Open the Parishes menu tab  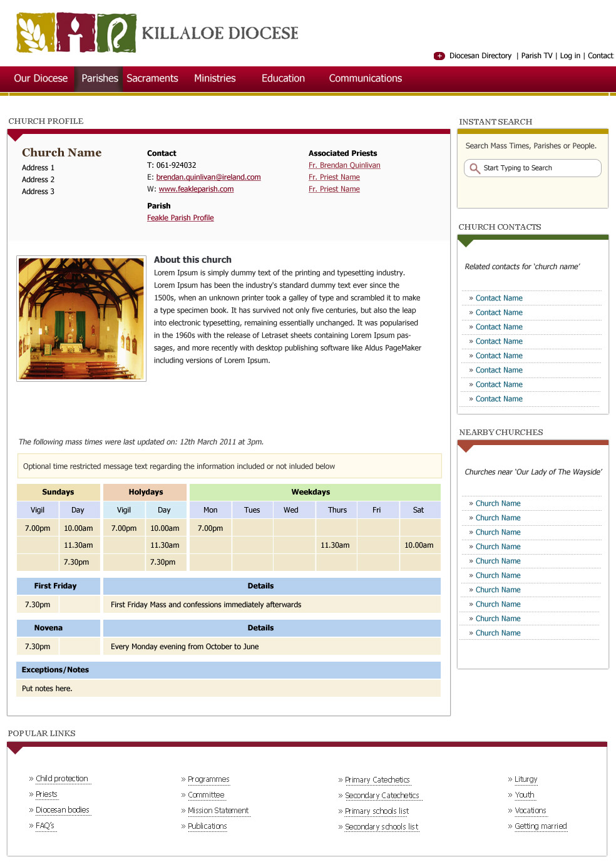coord(100,78)
